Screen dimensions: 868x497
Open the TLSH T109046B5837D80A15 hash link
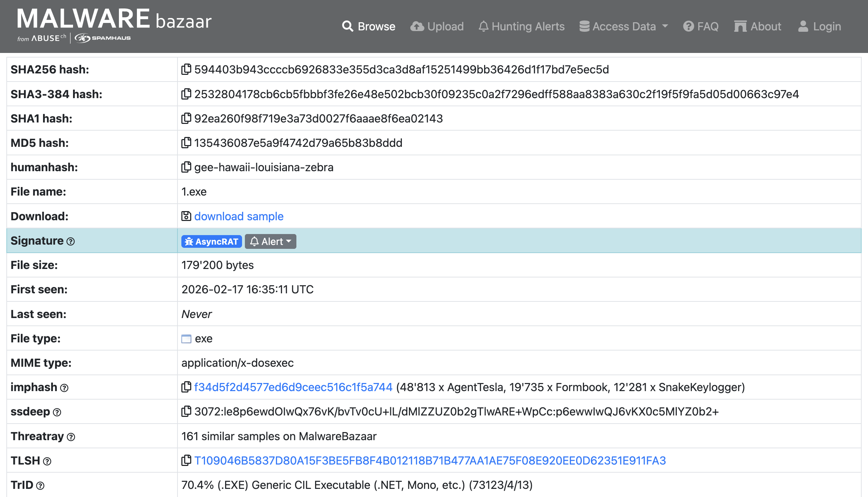click(x=430, y=461)
